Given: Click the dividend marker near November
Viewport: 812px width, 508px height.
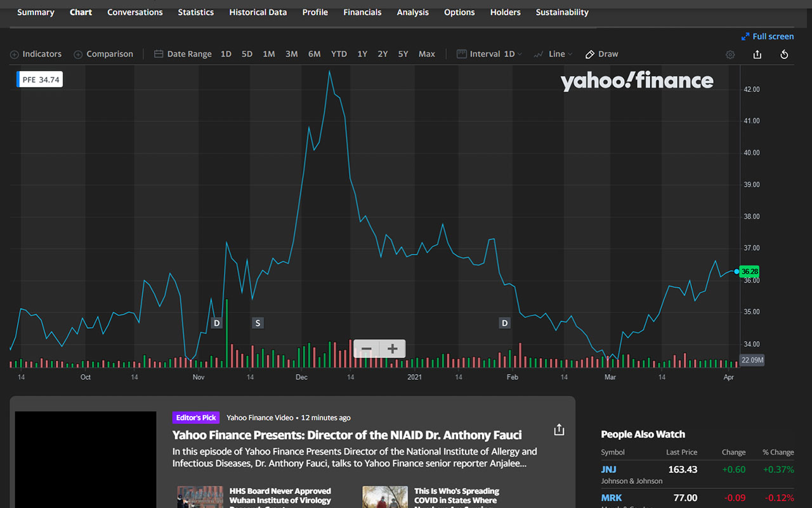Looking at the screenshot, I should 217,323.
